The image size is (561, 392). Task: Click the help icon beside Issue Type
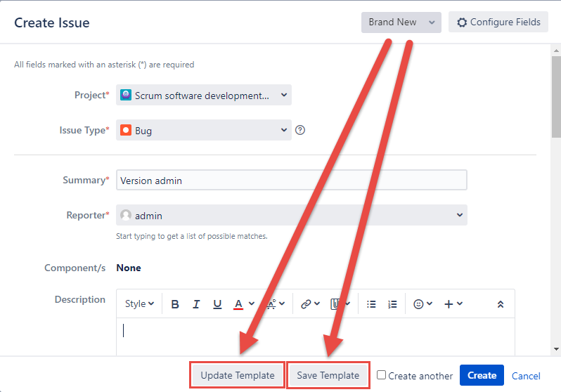point(300,130)
